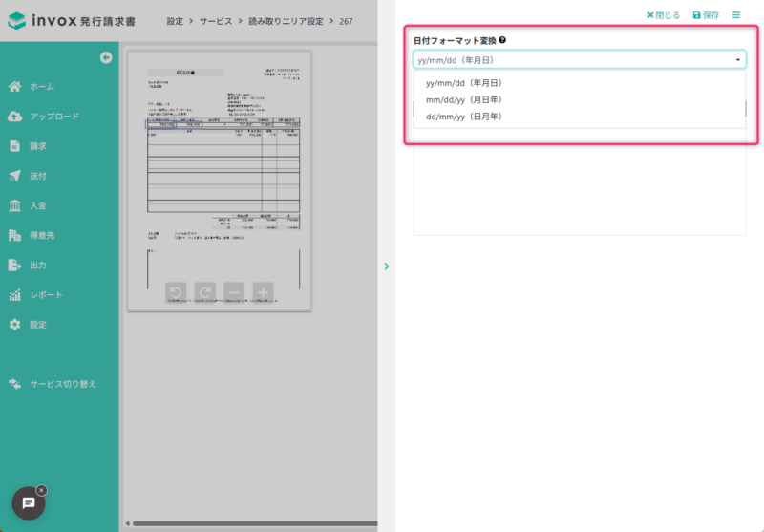Click the bank building 入金 icon

(x=14, y=205)
